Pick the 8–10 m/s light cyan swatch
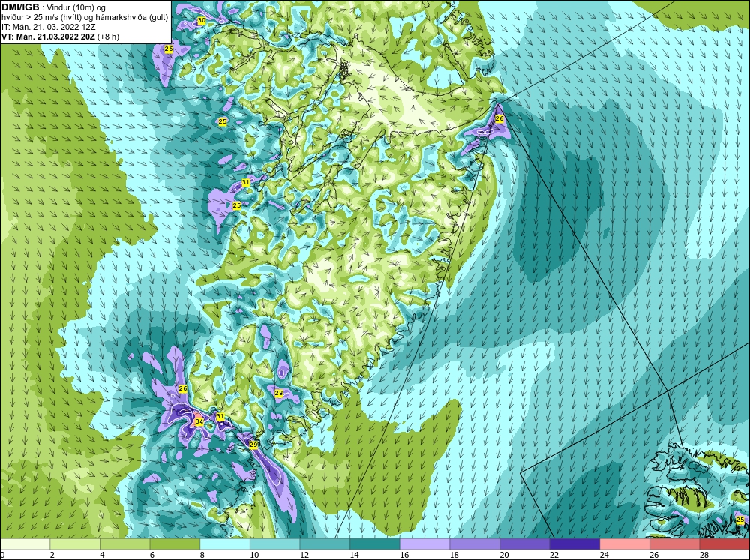Screen dimensions: 750x560 [225, 544]
